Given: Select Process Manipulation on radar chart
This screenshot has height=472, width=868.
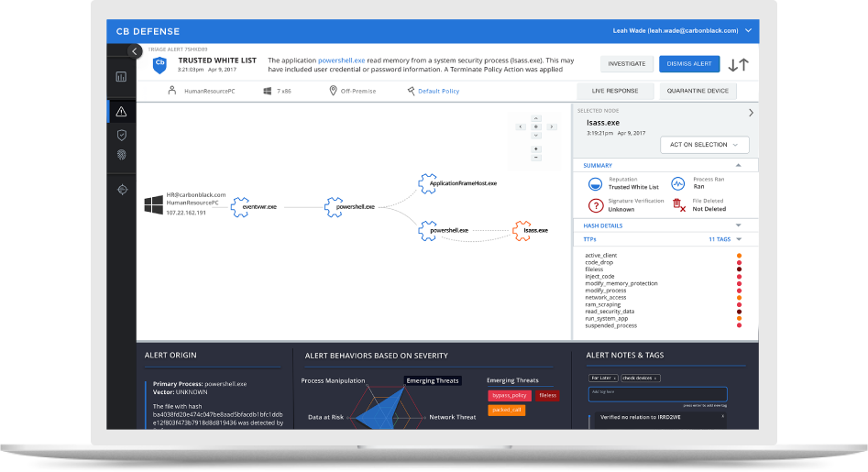Looking at the screenshot, I should (x=333, y=380).
